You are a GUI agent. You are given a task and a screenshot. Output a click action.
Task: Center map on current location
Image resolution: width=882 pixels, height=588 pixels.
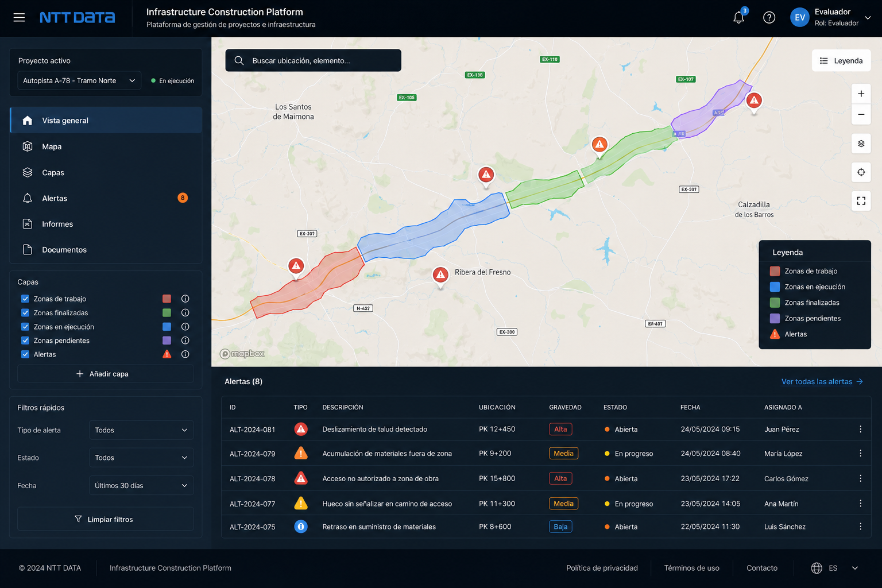861,172
